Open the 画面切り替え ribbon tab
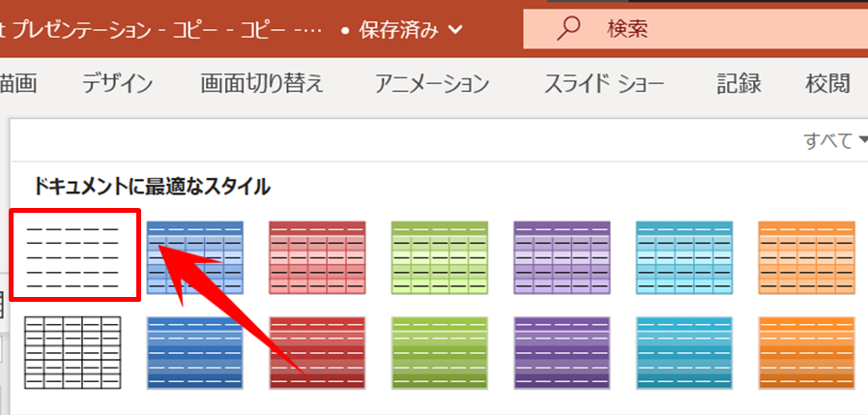Image resolution: width=868 pixels, height=415 pixels. tap(262, 83)
